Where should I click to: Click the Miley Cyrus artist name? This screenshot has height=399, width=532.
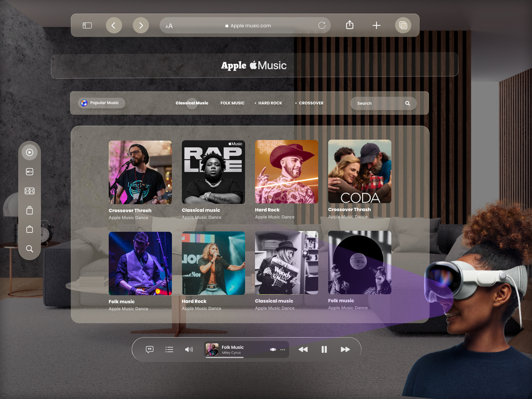[231, 353]
